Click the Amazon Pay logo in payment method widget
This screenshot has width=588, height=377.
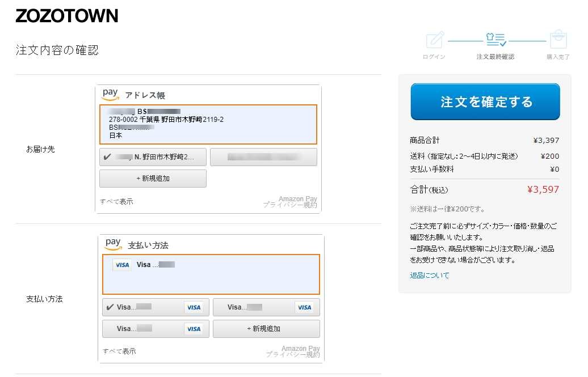click(113, 244)
